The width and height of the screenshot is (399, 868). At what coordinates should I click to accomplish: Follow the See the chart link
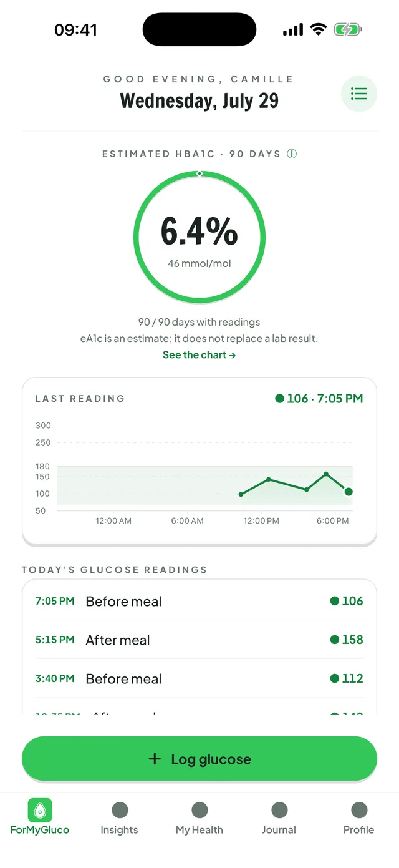[199, 355]
